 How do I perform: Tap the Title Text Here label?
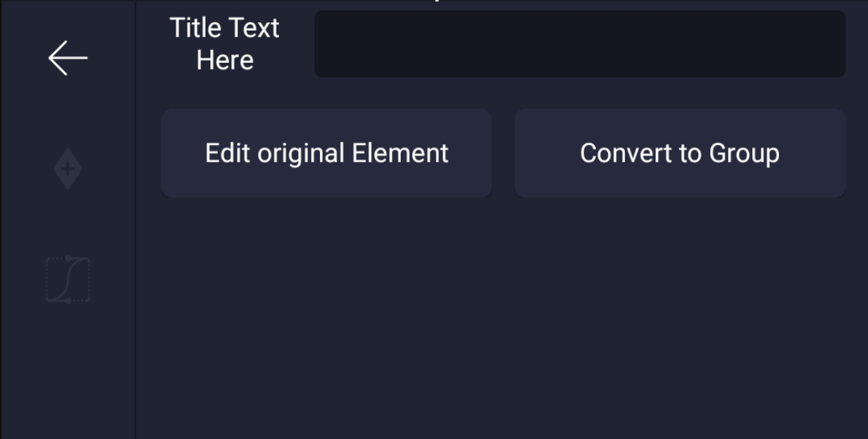click(224, 44)
